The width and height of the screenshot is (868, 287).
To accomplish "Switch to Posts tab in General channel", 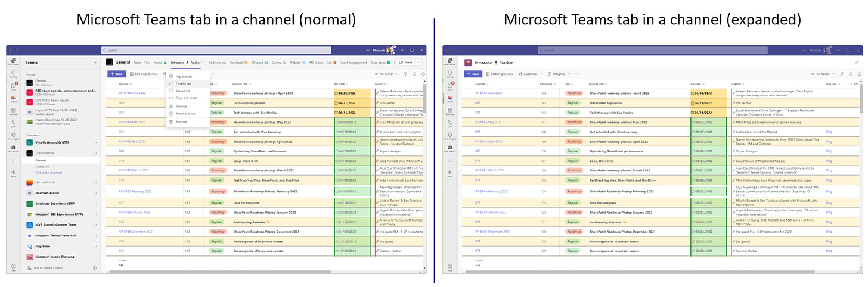I will point(137,62).
